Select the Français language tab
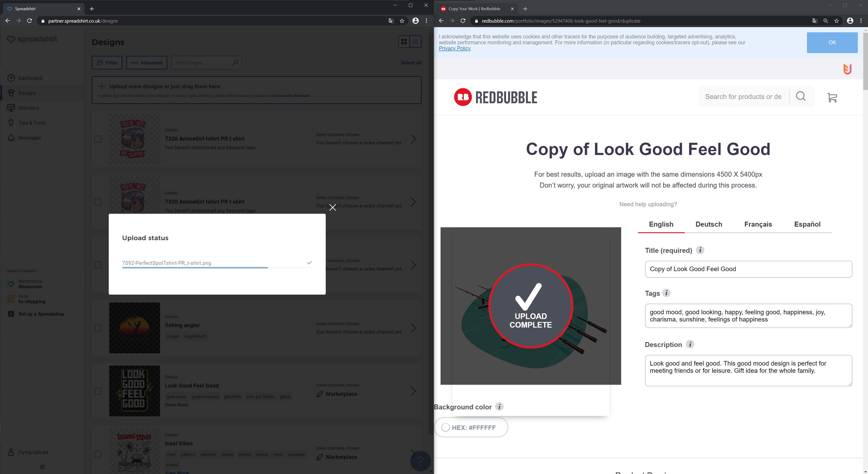 tap(758, 224)
